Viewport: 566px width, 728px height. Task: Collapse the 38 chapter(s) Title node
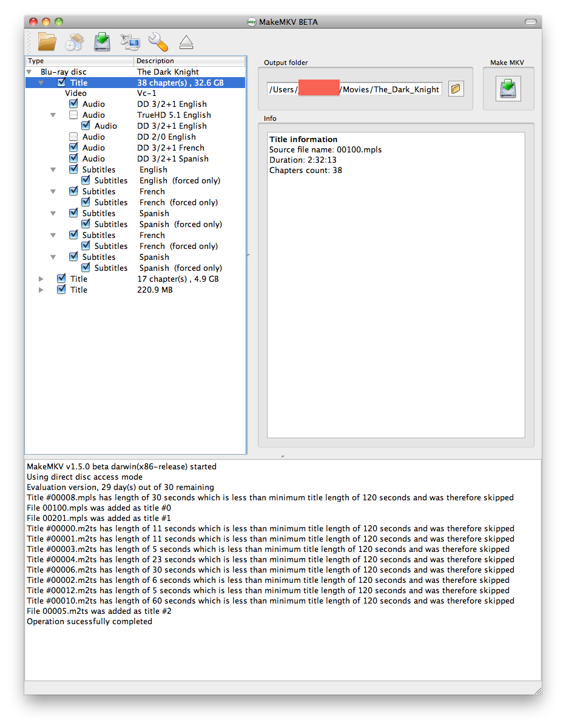pyautogui.click(x=41, y=83)
